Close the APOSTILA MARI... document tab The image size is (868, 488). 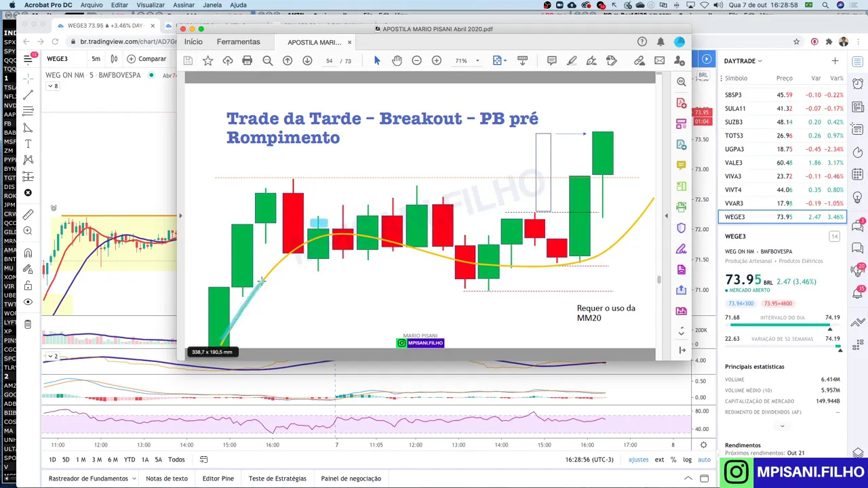[x=349, y=42]
